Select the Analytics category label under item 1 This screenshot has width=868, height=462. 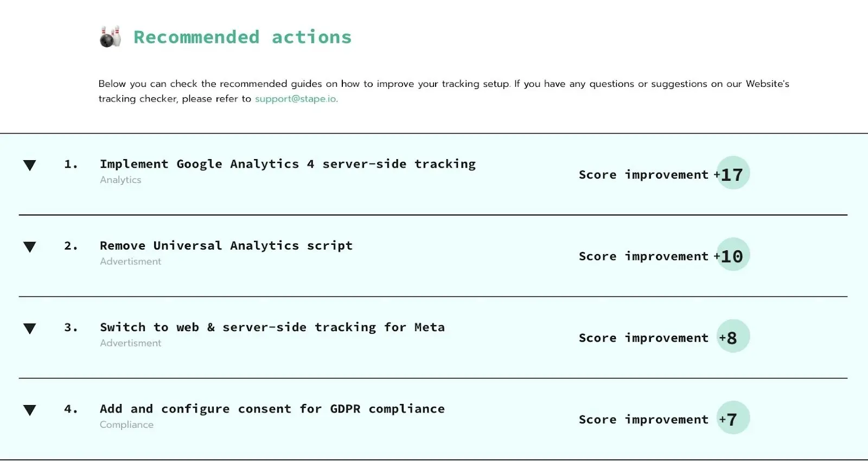120,180
